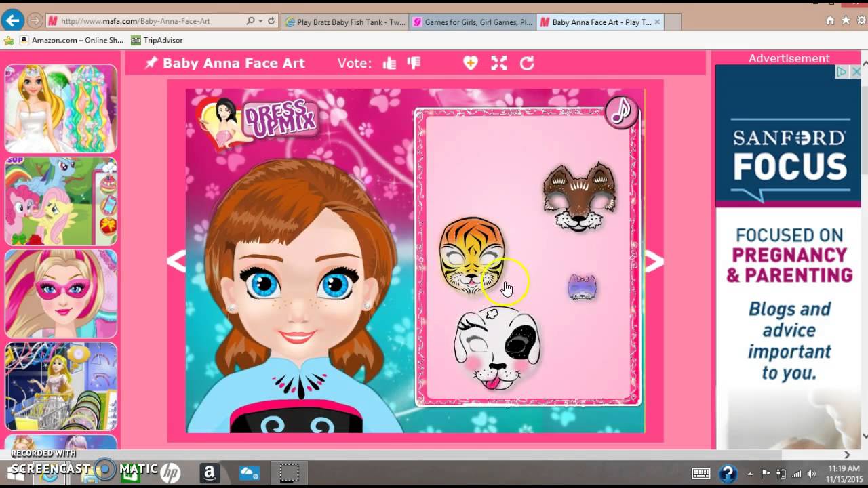868x488 pixels.
Task: Click the pin icon beside game title
Action: [x=151, y=63]
